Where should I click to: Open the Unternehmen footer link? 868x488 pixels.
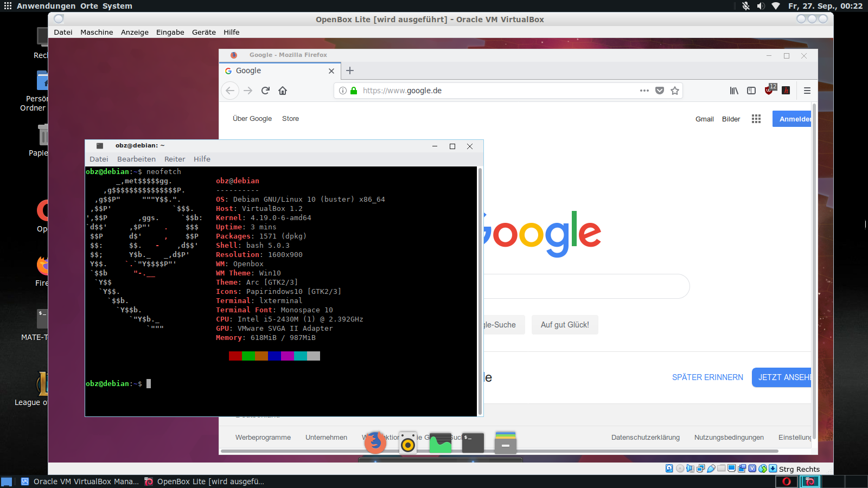326,438
